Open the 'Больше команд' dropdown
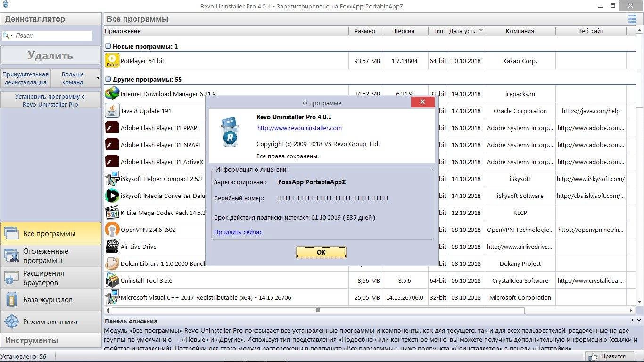644x362 pixels. tap(75, 78)
